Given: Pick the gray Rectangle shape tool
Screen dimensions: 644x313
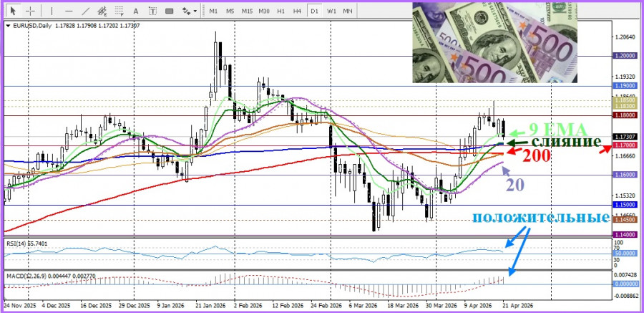Looking at the screenshot, I should click(x=169, y=11).
